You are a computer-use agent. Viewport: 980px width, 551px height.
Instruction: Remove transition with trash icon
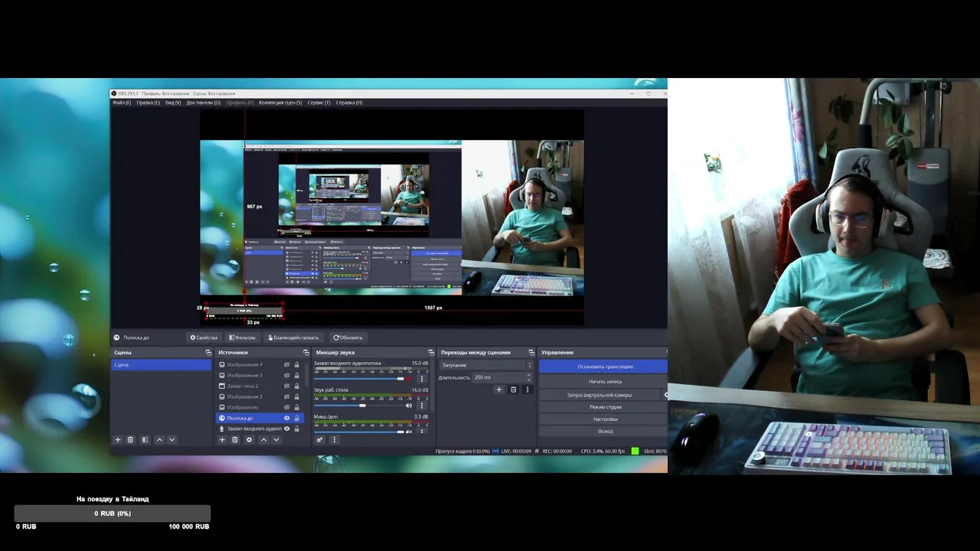tap(514, 390)
